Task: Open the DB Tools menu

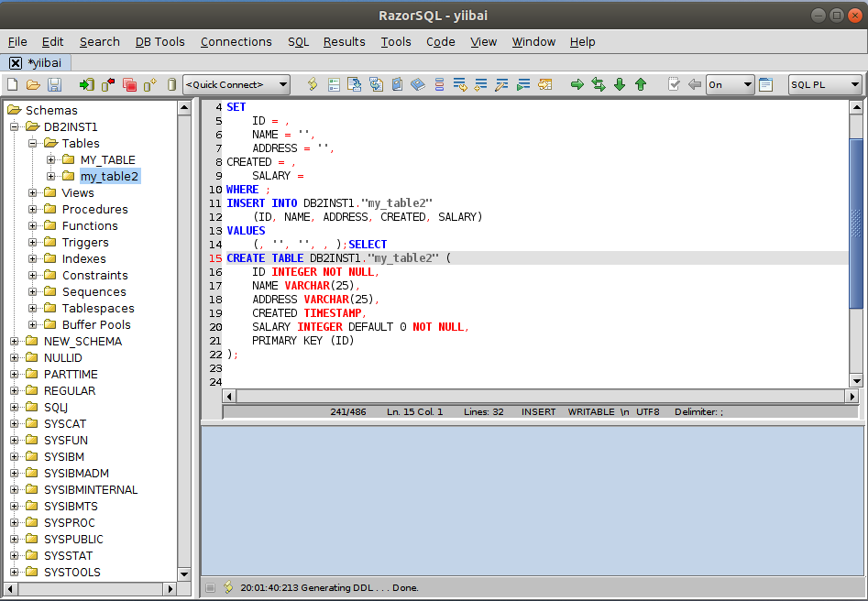Action: click(x=160, y=41)
